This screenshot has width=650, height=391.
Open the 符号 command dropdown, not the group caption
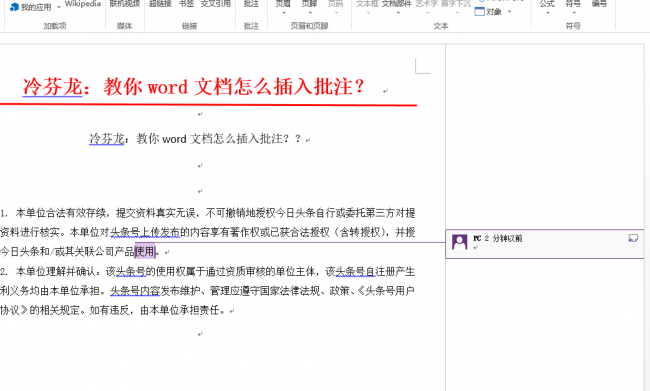coord(573,7)
